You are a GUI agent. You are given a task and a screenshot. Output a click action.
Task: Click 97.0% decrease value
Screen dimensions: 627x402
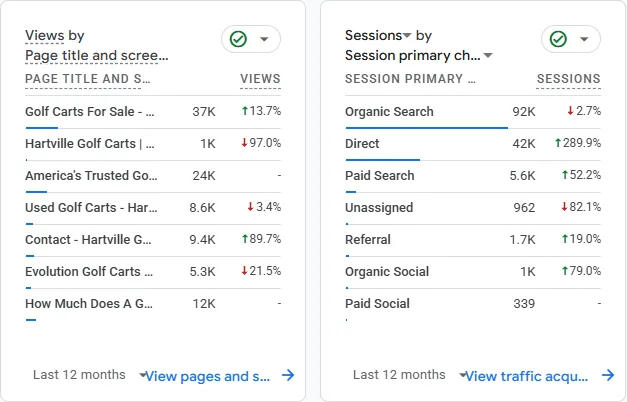pos(261,143)
